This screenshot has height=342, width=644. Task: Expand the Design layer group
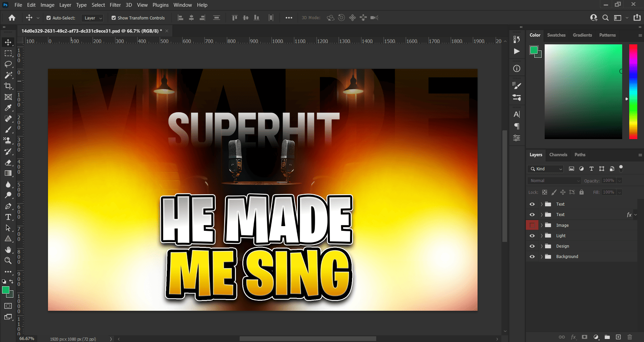tap(541, 246)
